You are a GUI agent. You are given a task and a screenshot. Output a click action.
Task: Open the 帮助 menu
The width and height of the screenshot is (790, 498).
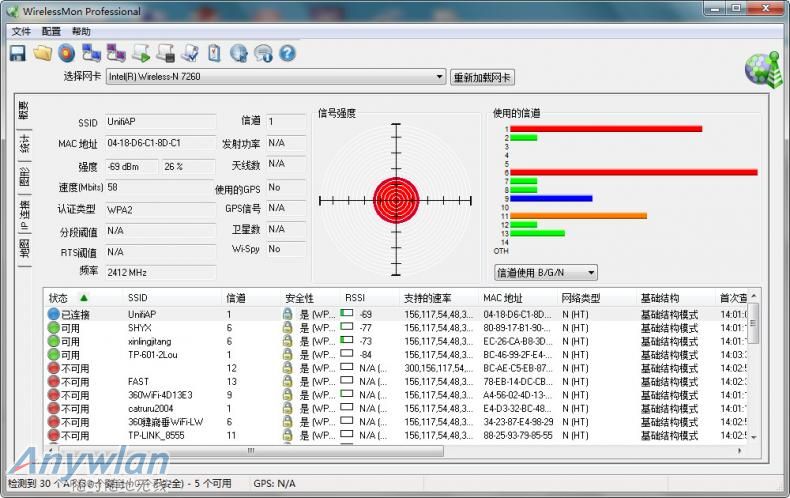(81, 32)
